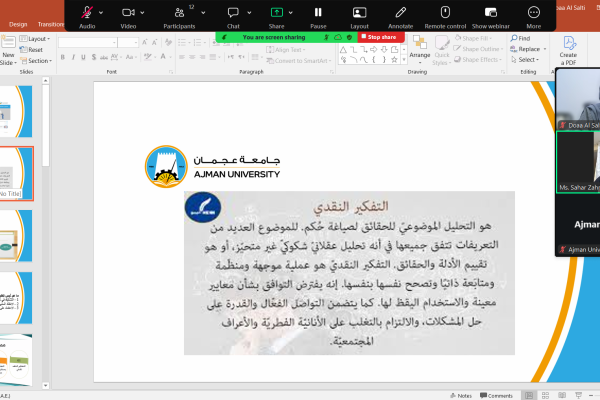Select the right arrow shape

(374, 50)
